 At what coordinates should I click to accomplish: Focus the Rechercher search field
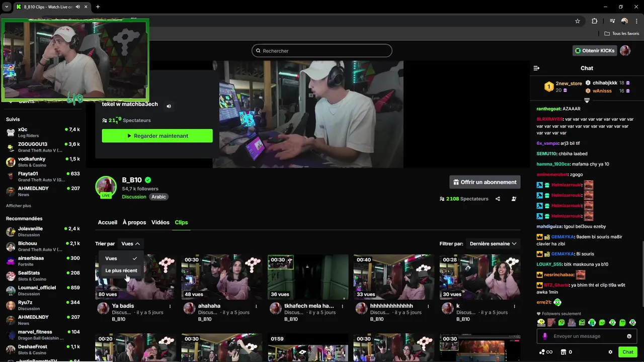click(322, 51)
